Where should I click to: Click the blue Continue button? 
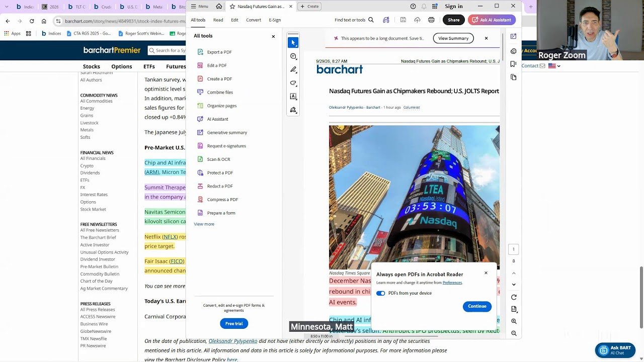[x=477, y=306]
